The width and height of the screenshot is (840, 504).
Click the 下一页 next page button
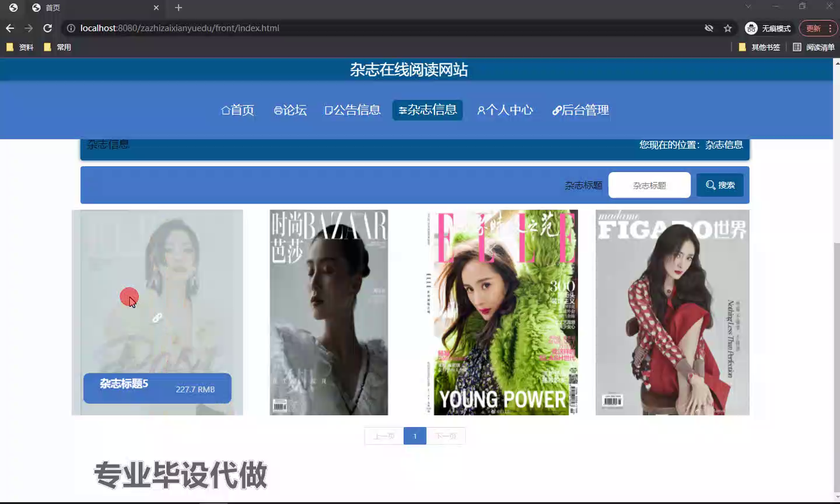pyautogui.click(x=446, y=436)
